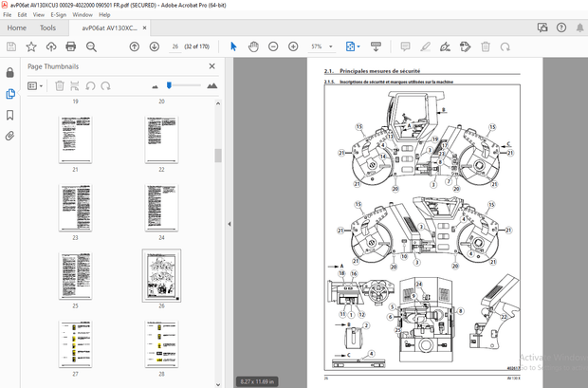Select the page 22 thumbnail

click(x=161, y=139)
